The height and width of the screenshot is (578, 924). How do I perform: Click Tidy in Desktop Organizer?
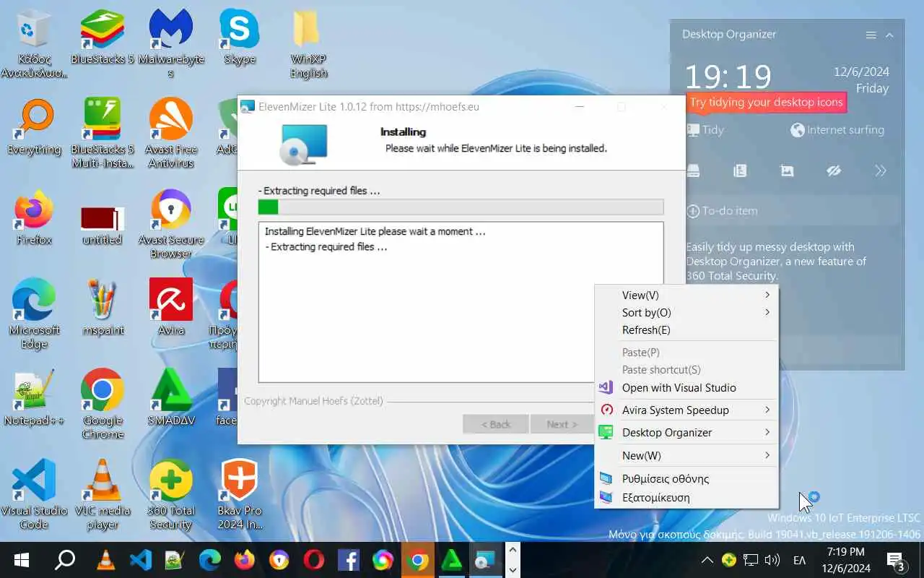(705, 130)
